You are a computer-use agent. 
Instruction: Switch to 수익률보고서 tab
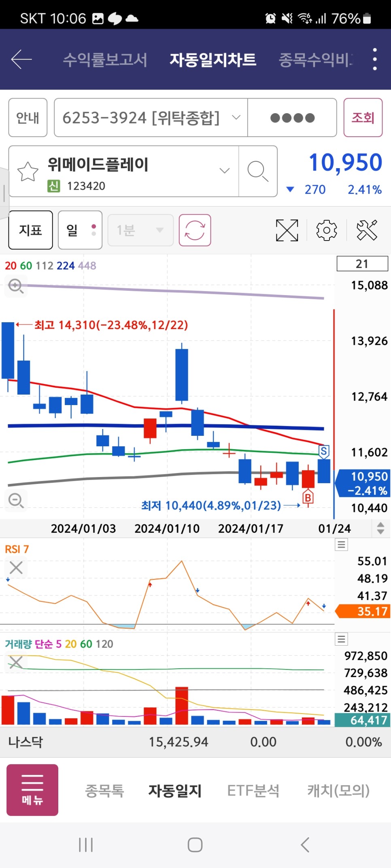click(x=105, y=59)
